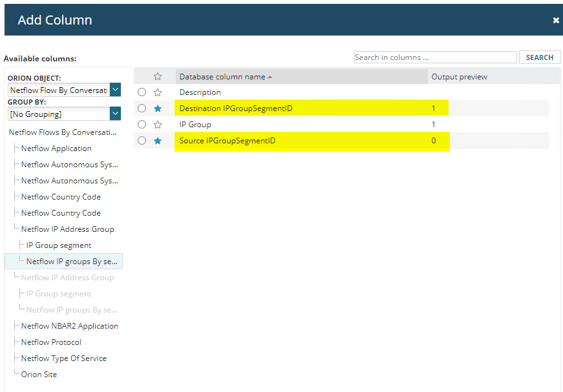Select Orion Site tree item
The width and height of the screenshot is (563, 392).
39,375
